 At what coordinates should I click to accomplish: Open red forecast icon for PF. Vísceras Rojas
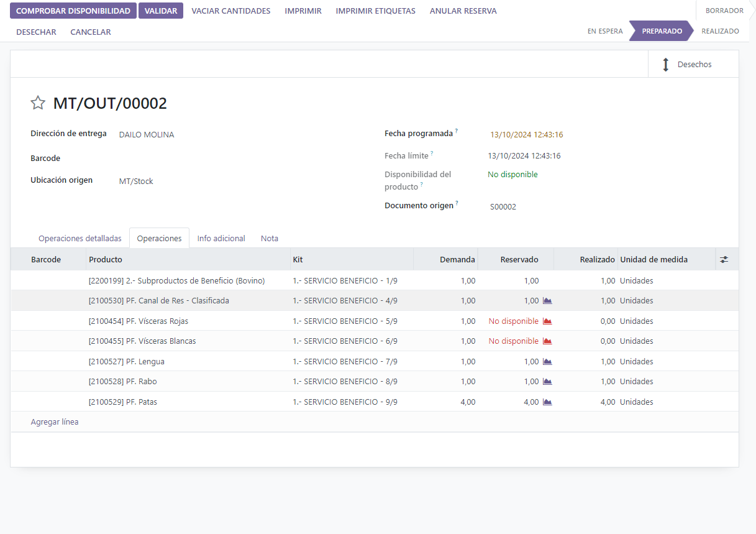pyautogui.click(x=547, y=321)
